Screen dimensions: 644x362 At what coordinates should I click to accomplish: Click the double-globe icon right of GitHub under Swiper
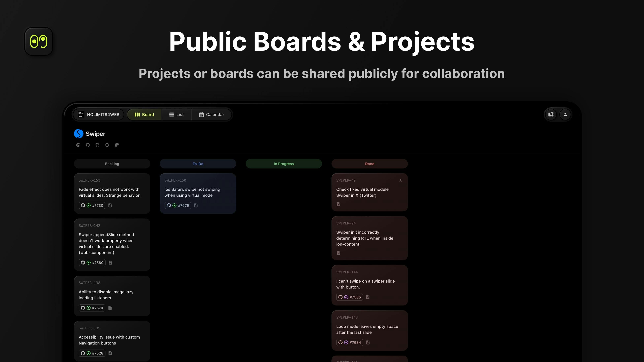pyautogui.click(x=97, y=145)
